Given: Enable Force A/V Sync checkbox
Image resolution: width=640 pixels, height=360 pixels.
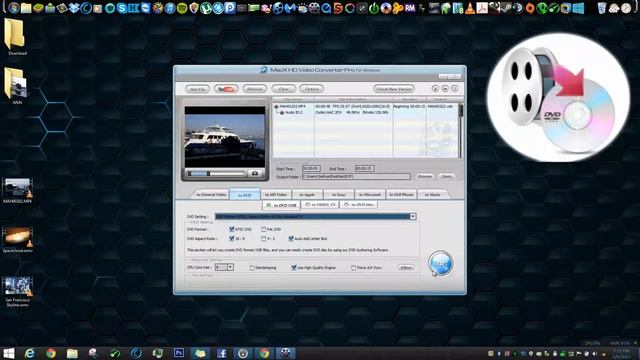Looking at the screenshot, I should [353, 268].
